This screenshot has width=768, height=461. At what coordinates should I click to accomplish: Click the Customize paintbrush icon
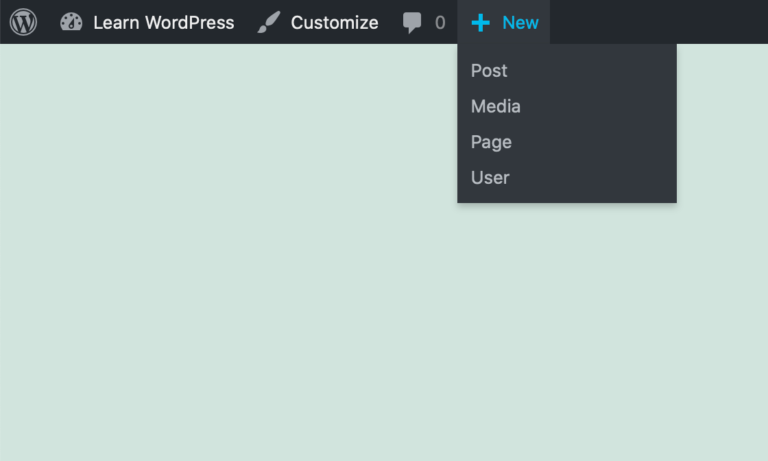pos(269,23)
